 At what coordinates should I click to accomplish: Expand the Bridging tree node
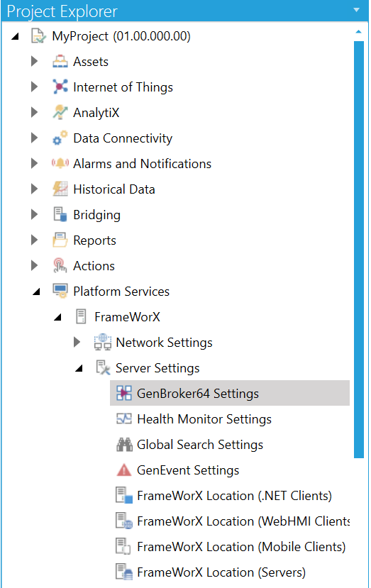point(34,214)
